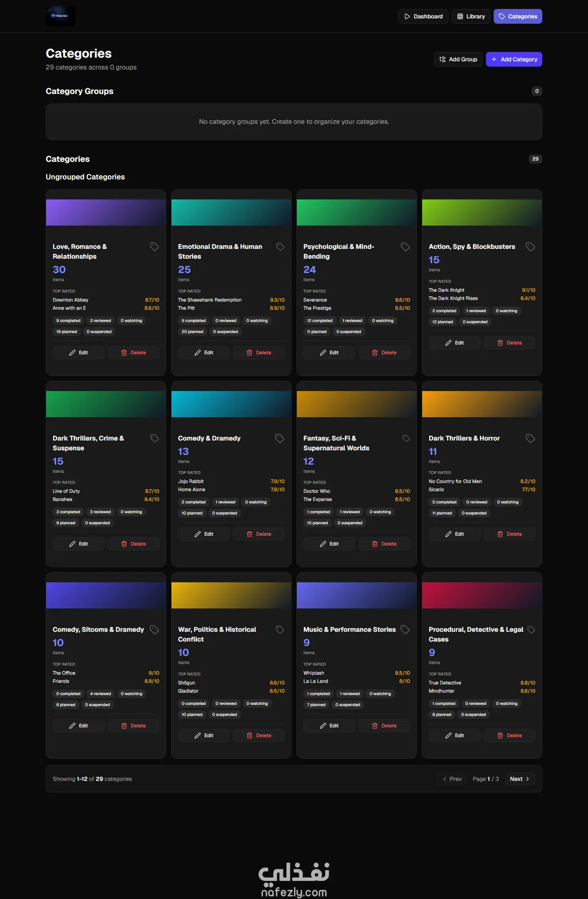588x899 pixels.
Task: Click tag icon on Action, Spy & Blockbusters card
Action: (x=530, y=247)
